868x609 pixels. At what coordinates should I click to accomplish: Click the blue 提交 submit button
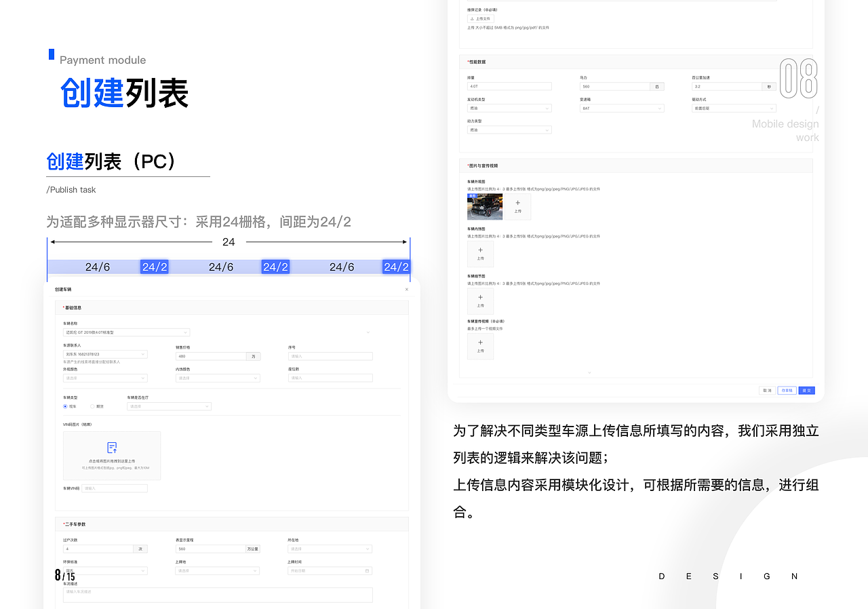click(x=806, y=390)
